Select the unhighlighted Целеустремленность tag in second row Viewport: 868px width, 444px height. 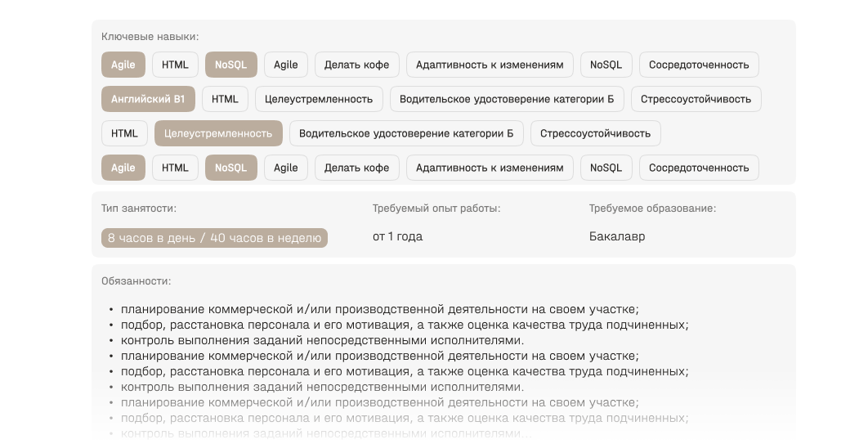click(319, 99)
